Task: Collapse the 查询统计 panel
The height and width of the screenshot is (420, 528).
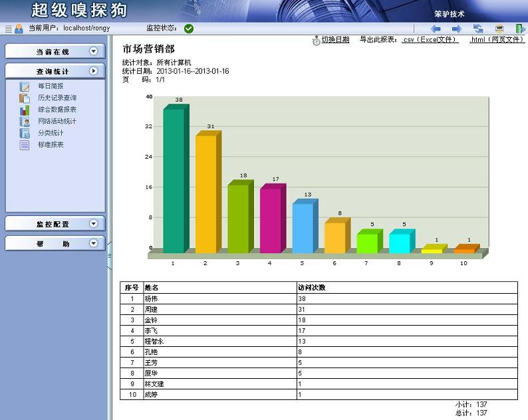Action: click(x=93, y=70)
